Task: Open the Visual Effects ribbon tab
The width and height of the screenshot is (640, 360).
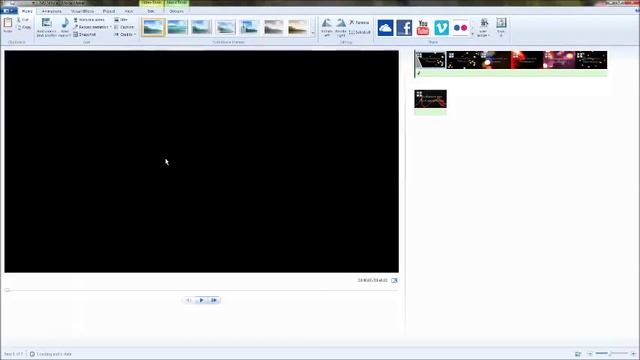Action: [82, 11]
